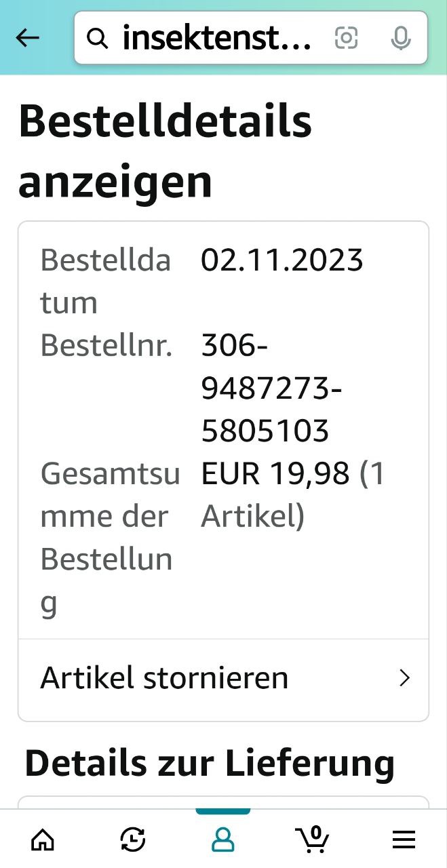Open the hamburger menu icon
Image resolution: width=447 pixels, height=868 pixels.
point(404,840)
